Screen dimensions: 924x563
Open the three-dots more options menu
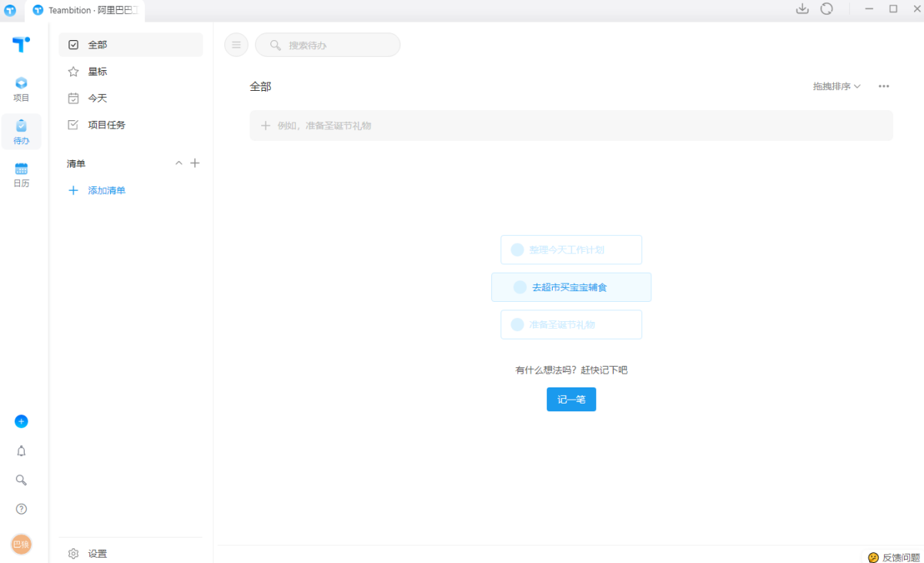click(884, 86)
